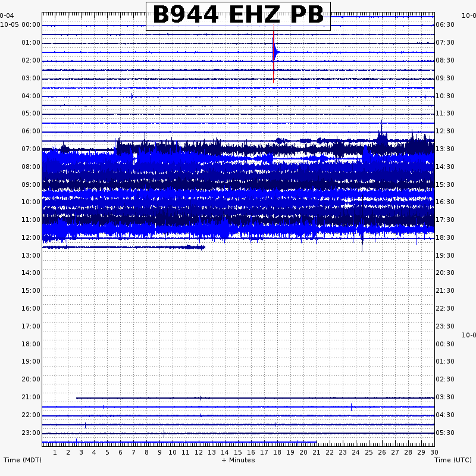
Task: Click the 09:00 MDT row label
Action: pyautogui.click(x=31, y=184)
